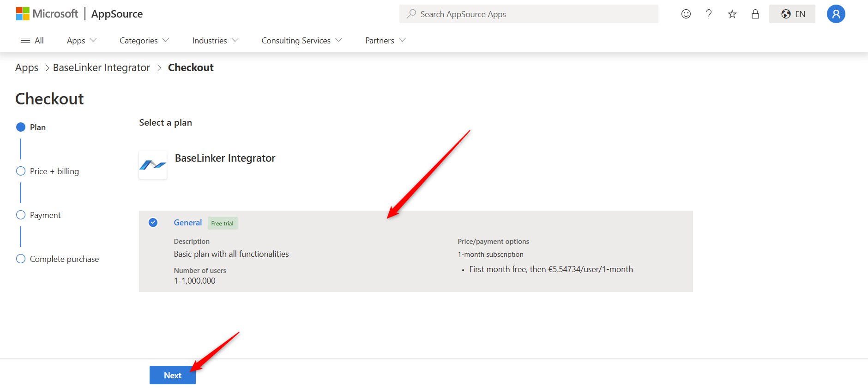
Task: Open the AppSource home link
Action: click(x=117, y=14)
